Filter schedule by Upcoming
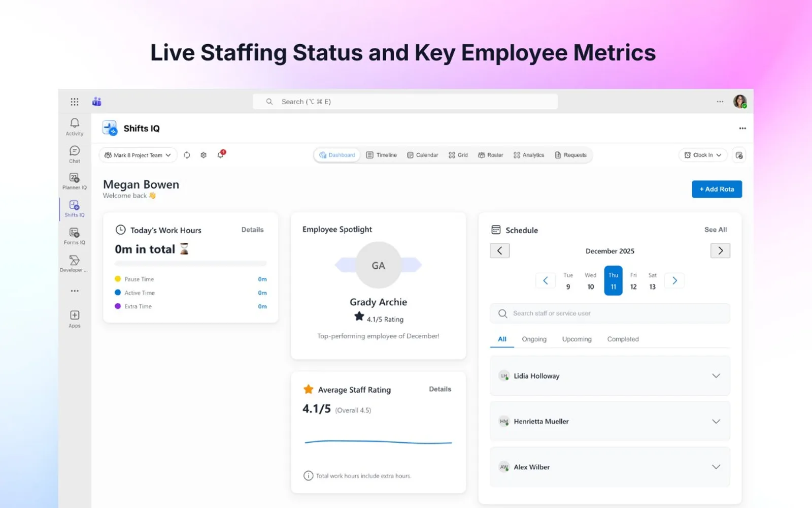This screenshot has width=812, height=508. pos(577,339)
